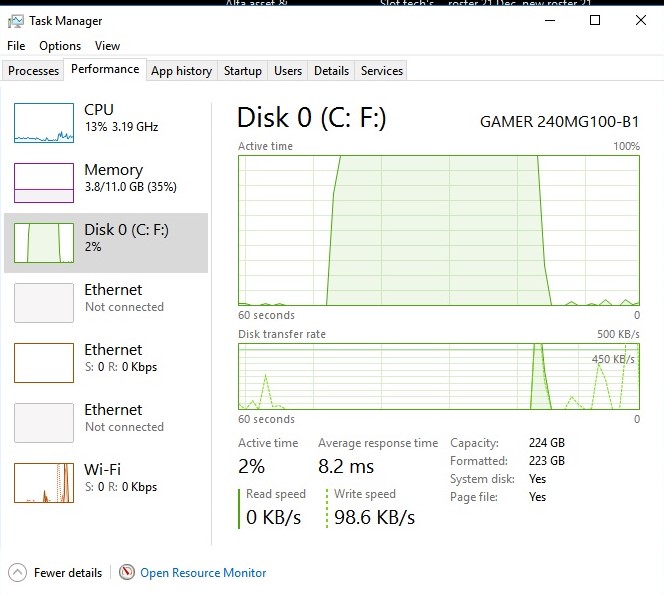
Task: Select the Wi-Fi activity graph thumbnail
Action: [44, 483]
